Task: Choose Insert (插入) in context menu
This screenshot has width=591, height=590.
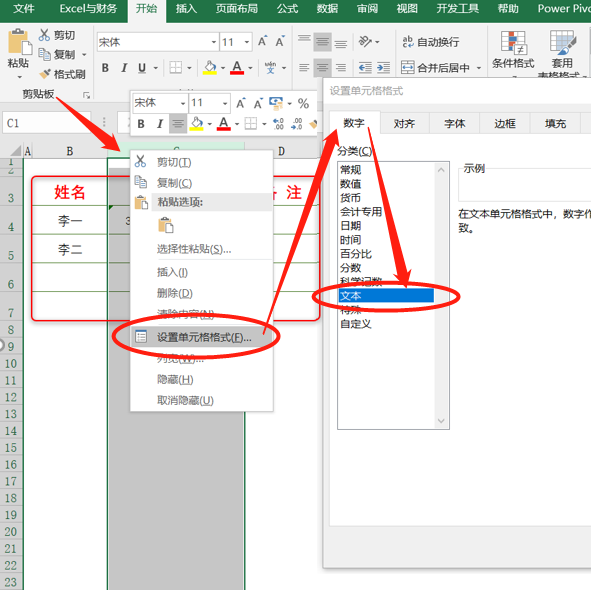Action: click(201, 272)
